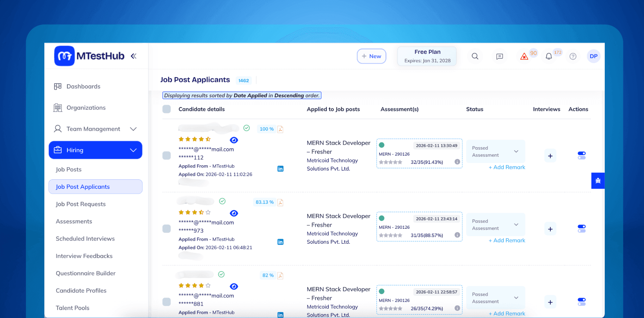Tick the select-all checkbox in table header
The height and width of the screenshot is (318, 644).
tap(167, 109)
